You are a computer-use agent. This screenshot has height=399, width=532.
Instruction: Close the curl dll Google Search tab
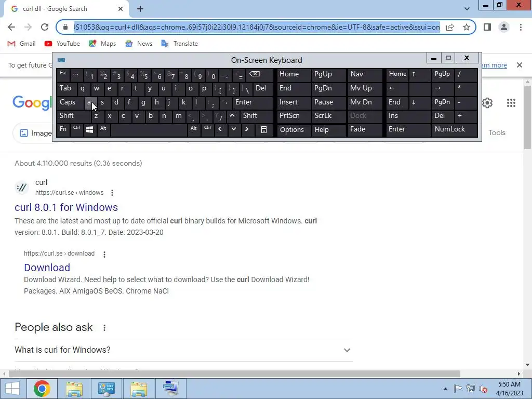[121, 9]
